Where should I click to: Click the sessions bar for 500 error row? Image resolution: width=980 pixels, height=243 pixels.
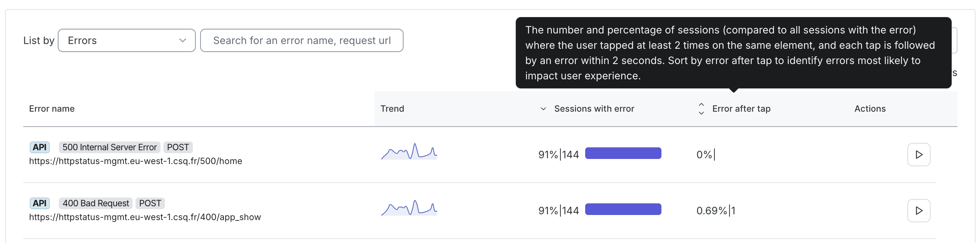(623, 153)
